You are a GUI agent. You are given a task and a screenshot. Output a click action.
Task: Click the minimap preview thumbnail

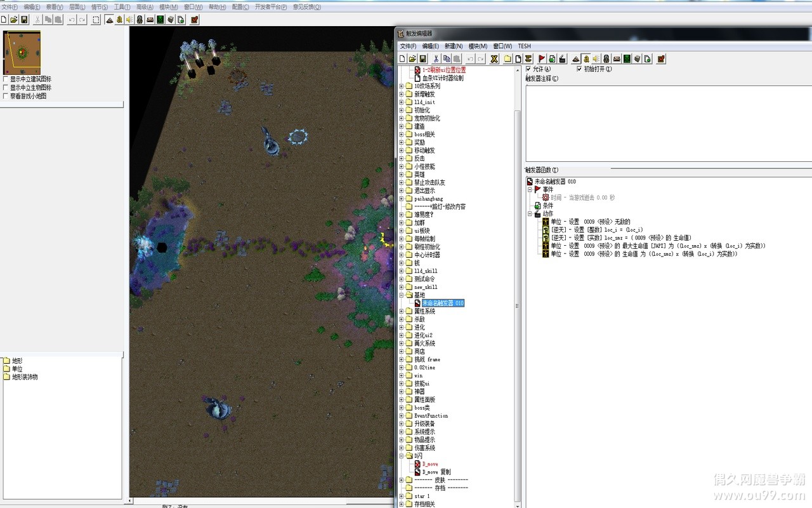pyautogui.click(x=22, y=53)
